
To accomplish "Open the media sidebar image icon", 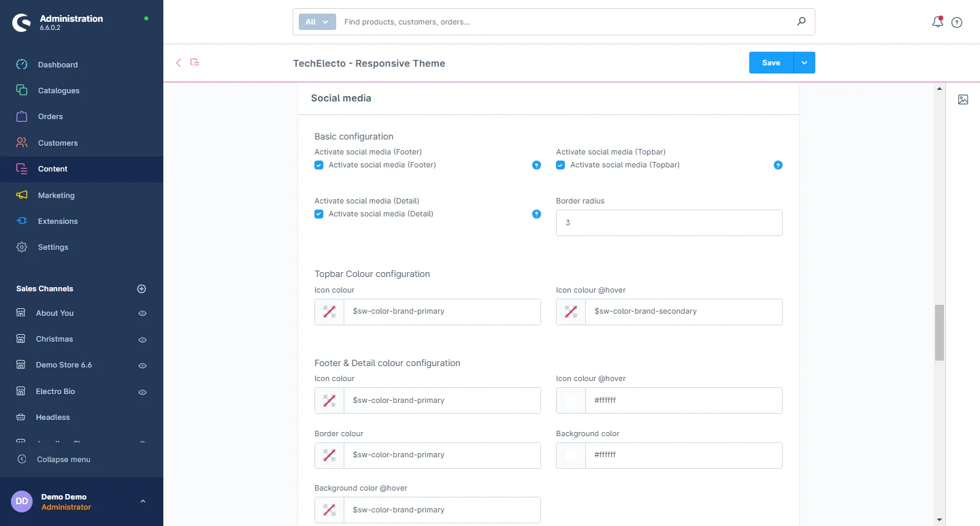I will pos(963,99).
